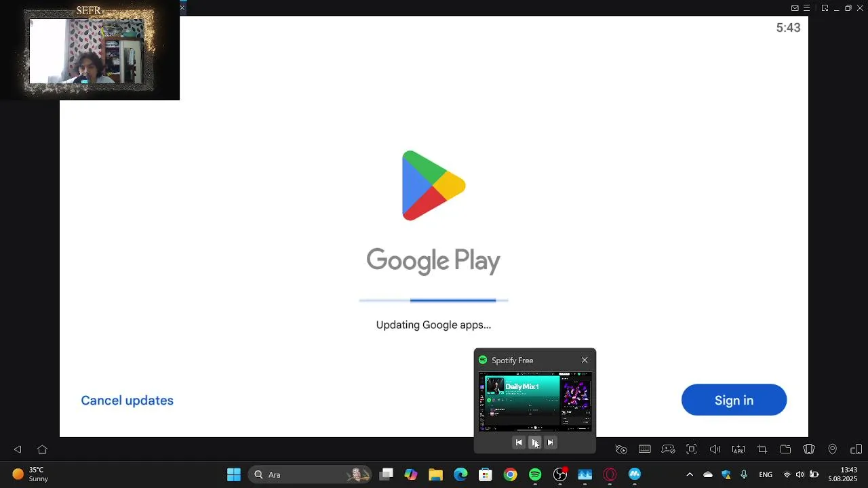Viewport: 868px width, 488px height.
Task: Skip to previous track in Spotify preview
Action: [x=519, y=443]
